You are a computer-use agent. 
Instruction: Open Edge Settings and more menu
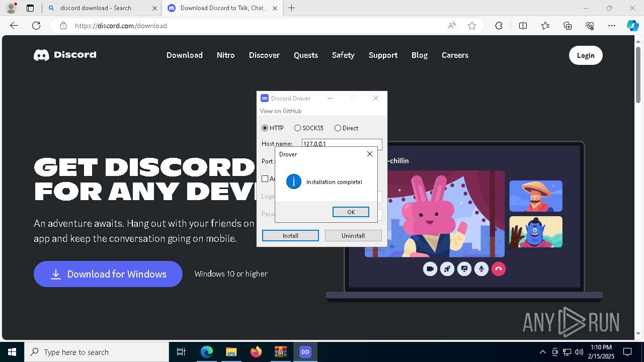(612, 26)
